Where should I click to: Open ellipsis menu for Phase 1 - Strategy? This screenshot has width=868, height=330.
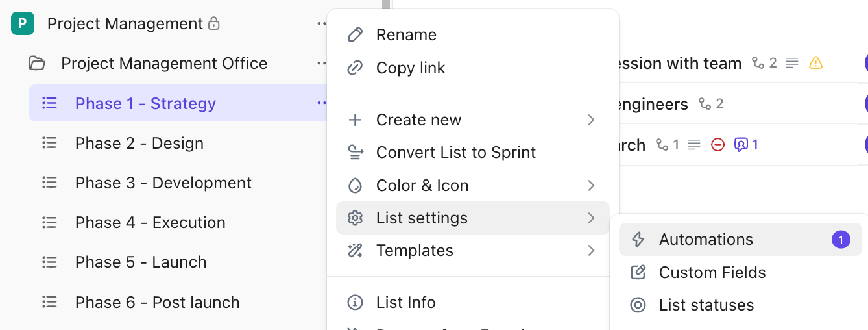coord(322,103)
